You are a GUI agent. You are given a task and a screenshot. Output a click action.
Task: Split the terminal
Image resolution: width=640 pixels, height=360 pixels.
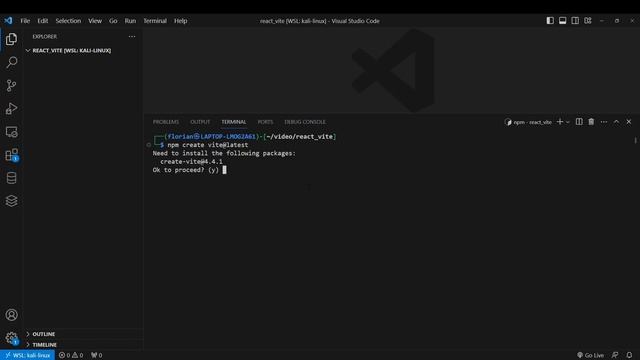pos(579,122)
